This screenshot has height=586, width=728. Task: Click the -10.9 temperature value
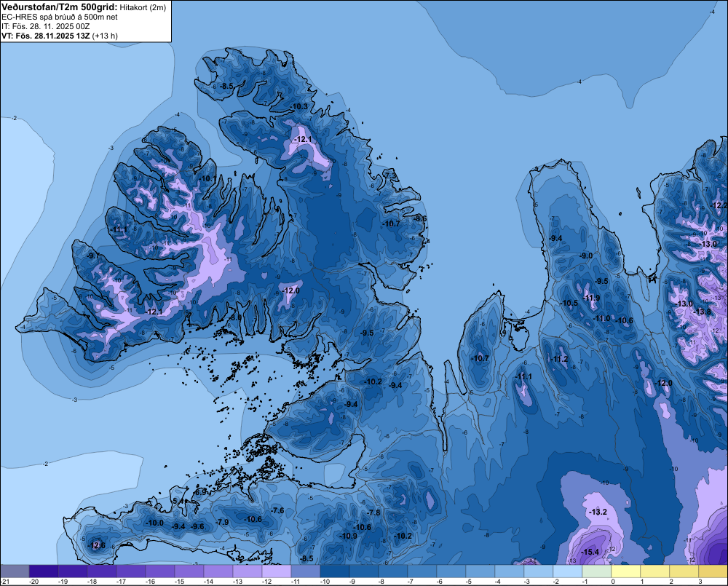click(x=349, y=536)
